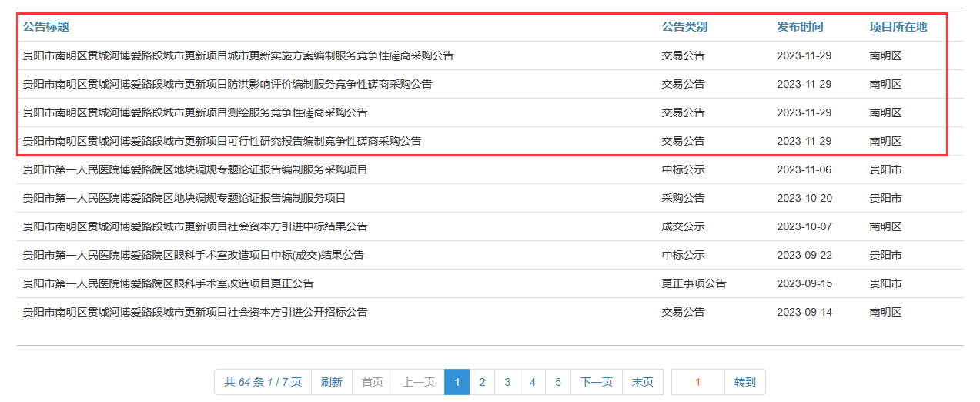
Task: Click the 成交公示 category cell
Action: 683,226
